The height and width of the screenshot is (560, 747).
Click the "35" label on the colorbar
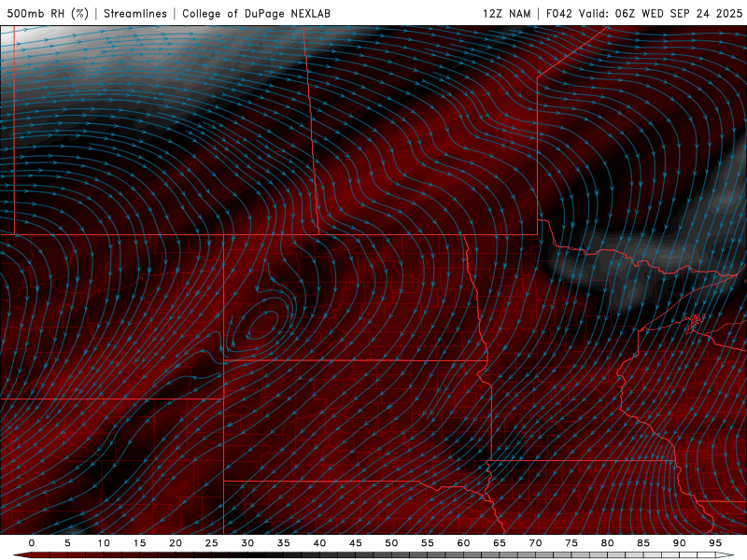point(284,543)
